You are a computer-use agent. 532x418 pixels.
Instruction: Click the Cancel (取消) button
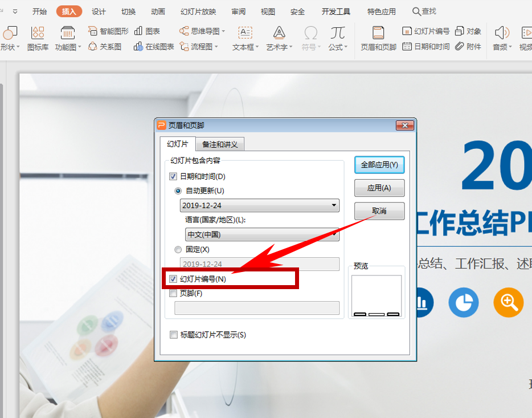point(379,211)
